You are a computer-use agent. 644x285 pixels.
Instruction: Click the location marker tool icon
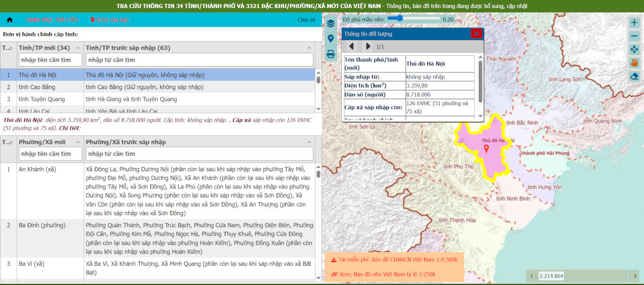point(331,39)
